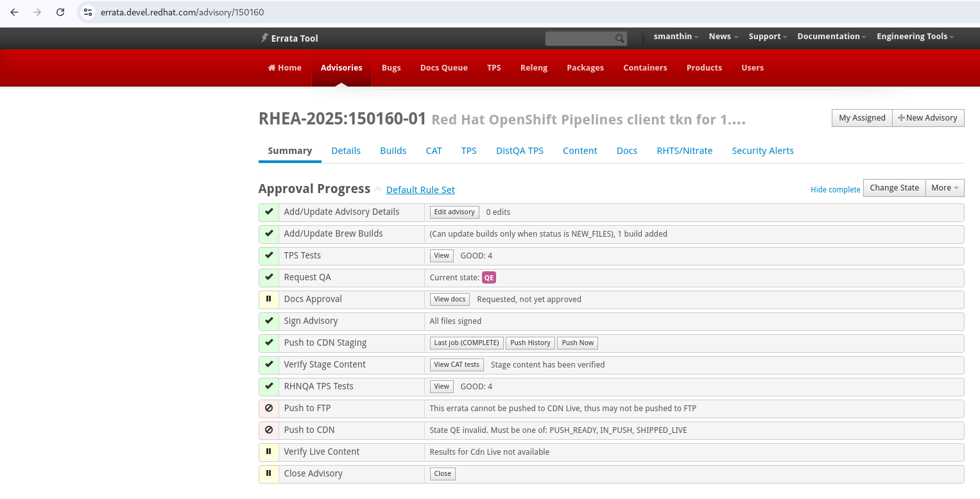Image resolution: width=980 pixels, height=499 pixels.
Task: Go back with the browser back arrow
Action: point(14,12)
